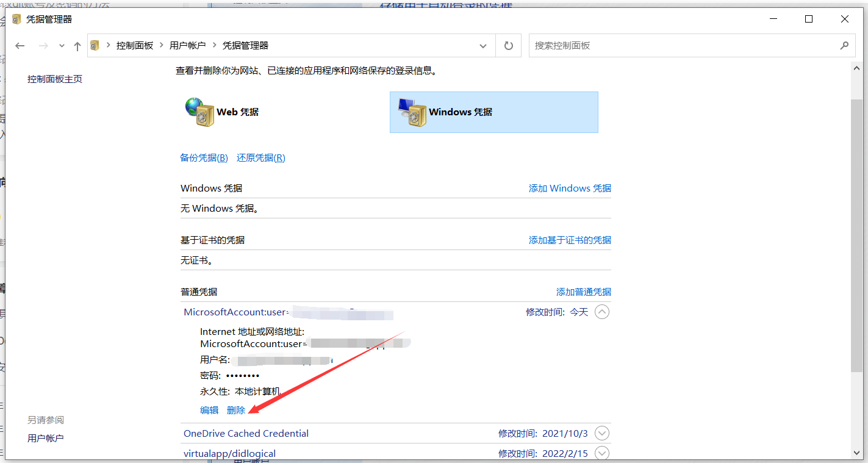Click the 永久性: 本地计算机 text

[x=240, y=392]
